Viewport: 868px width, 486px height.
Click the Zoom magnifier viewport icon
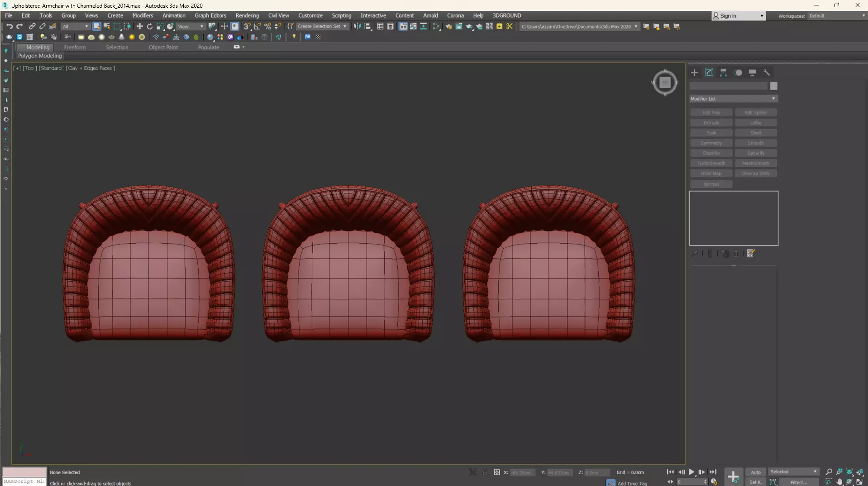pos(829,472)
